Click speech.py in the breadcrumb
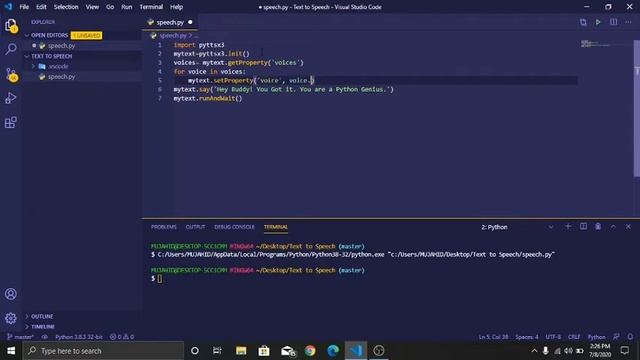640x360 pixels. 172,36
